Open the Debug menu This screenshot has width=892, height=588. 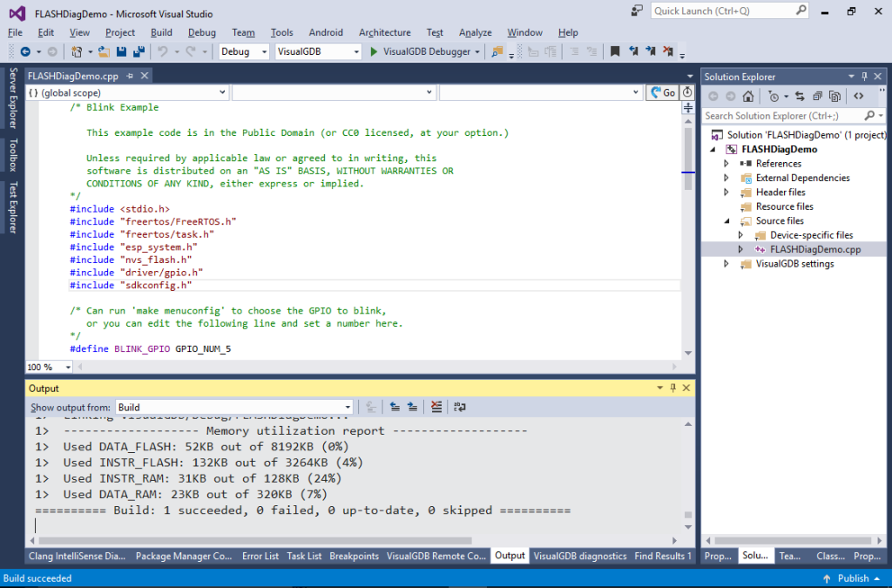click(x=202, y=32)
